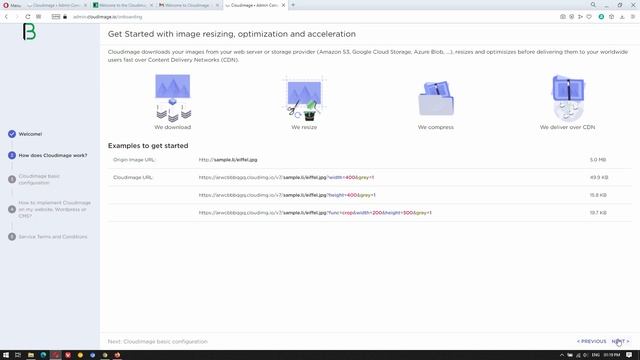Open the Windows Start menu

pyautogui.click(x=6, y=355)
